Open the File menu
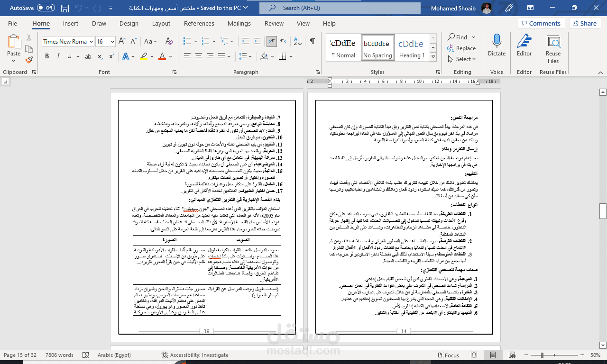The height and width of the screenshot is (364, 607). 12,23
